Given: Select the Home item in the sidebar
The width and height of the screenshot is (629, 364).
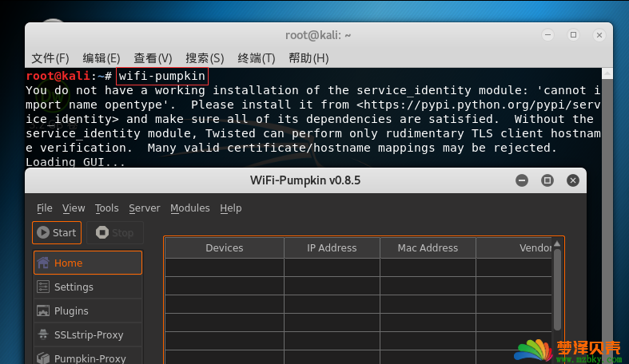Looking at the screenshot, I should [88, 263].
